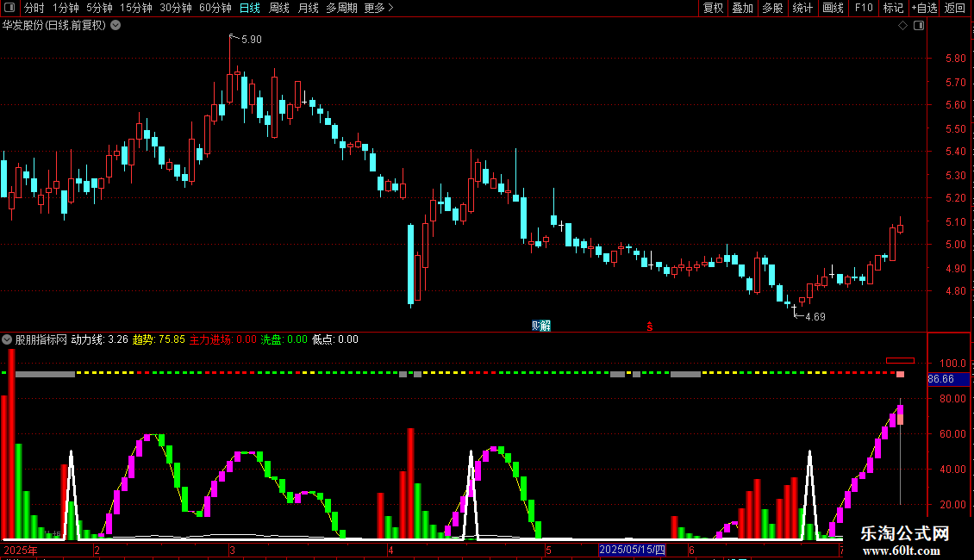Click the 100.0 indicator axis label

pos(952,364)
